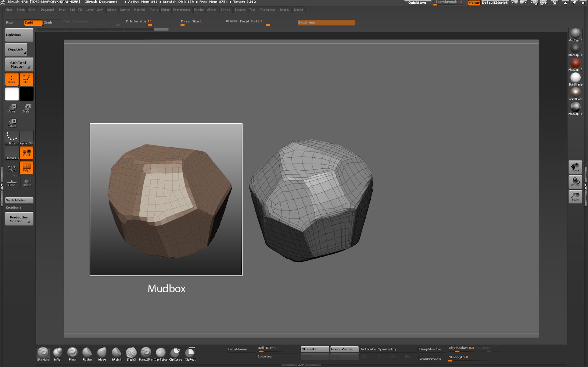Click the Rotate mode icon
The width and height of the screenshot is (588, 367).
coord(12,122)
